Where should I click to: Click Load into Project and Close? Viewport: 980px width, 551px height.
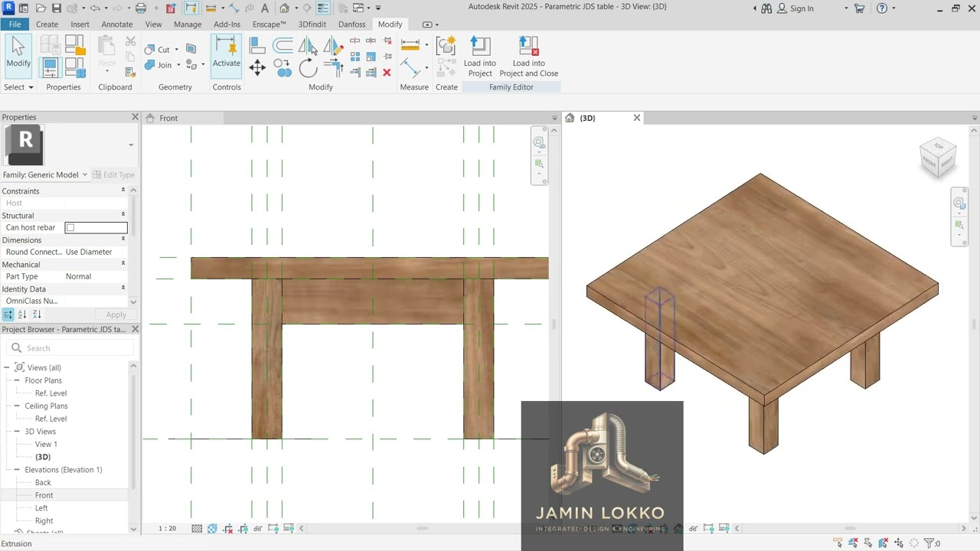pos(529,57)
